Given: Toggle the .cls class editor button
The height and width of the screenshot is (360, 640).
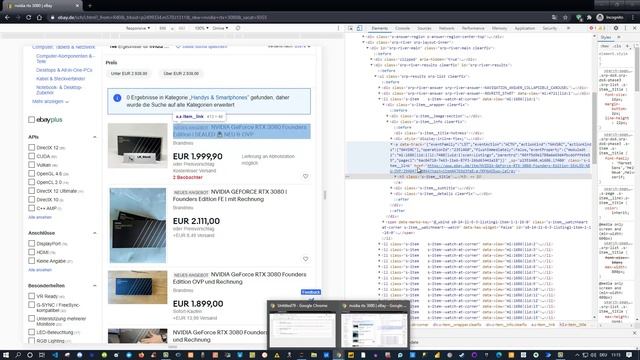Looking at the screenshot, I should click(617, 47).
